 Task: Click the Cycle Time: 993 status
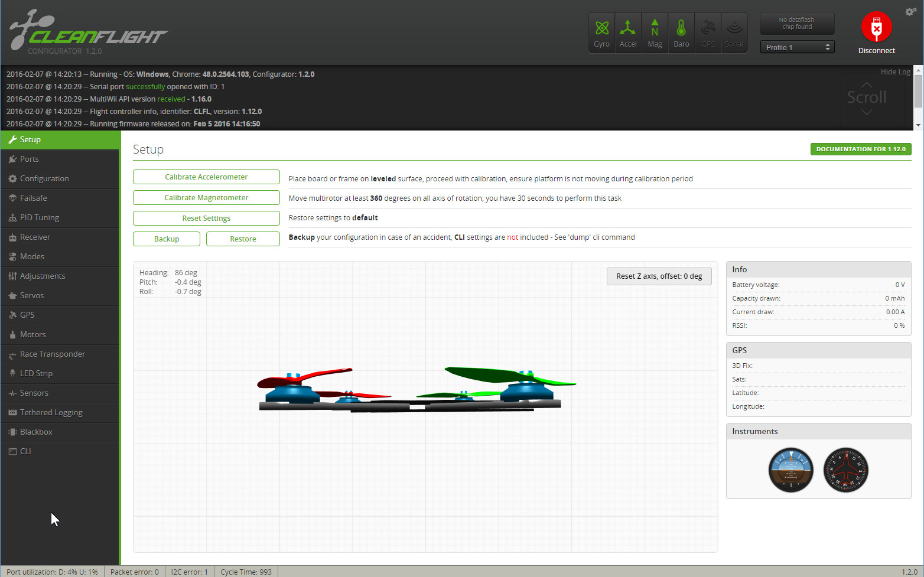246,572
